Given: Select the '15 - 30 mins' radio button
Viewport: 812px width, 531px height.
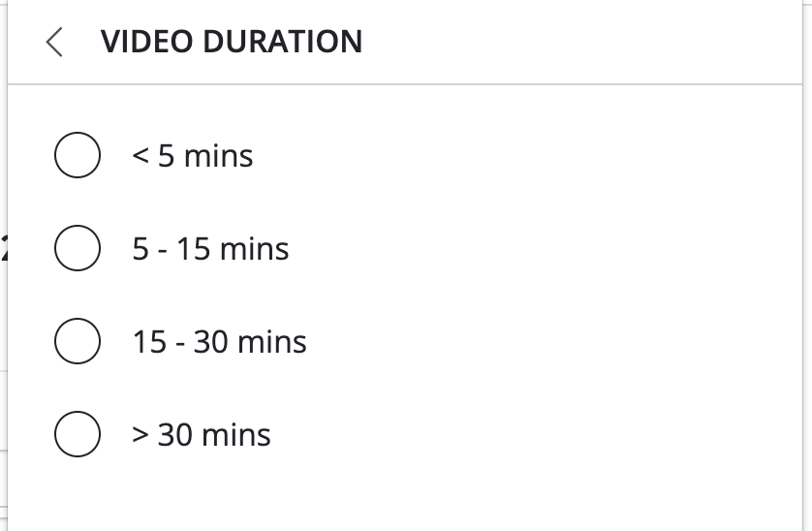Looking at the screenshot, I should tap(78, 342).
